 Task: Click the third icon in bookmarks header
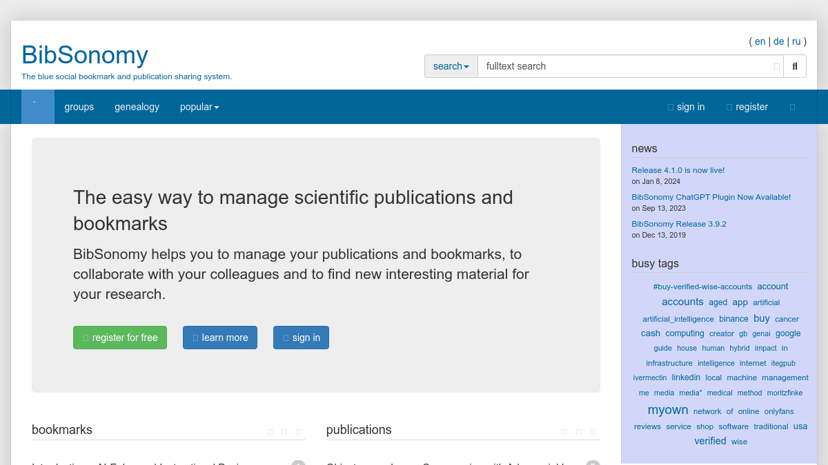click(x=298, y=432)
